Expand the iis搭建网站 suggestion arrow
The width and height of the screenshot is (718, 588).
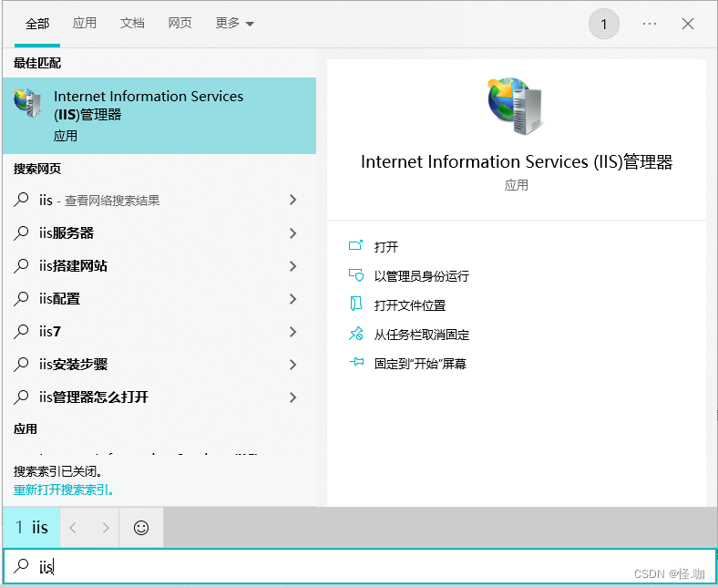(x=293, y=266)
